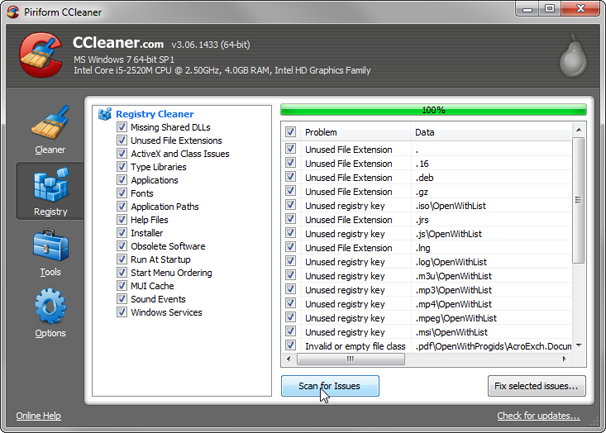Sort results by Data column header
This screenshot has width=606, height=433.
(x=490, y=132)
